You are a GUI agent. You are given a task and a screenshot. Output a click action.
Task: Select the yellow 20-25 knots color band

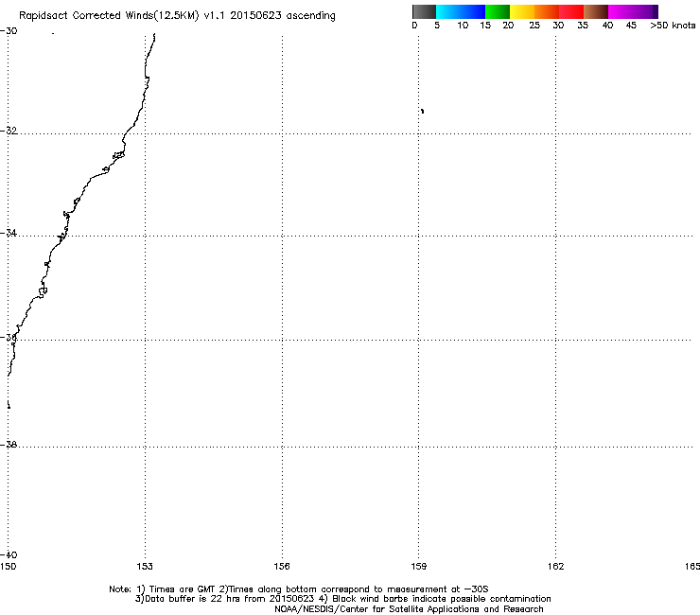[522, 11]
